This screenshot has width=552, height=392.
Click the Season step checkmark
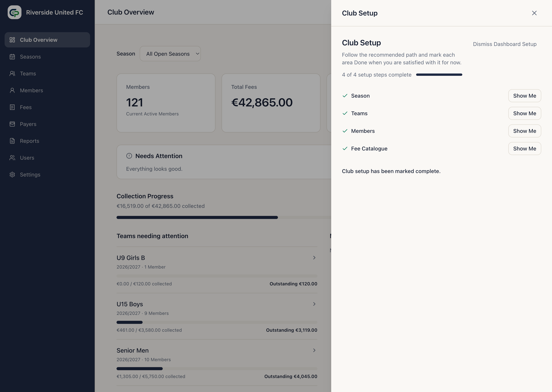pyautogui.click(x=345, y=96)
